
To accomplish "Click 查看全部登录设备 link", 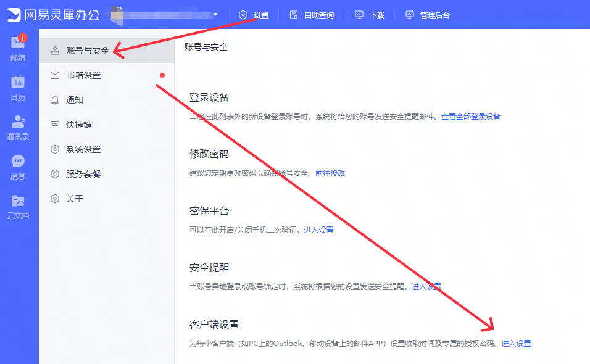I will point(471,116).
